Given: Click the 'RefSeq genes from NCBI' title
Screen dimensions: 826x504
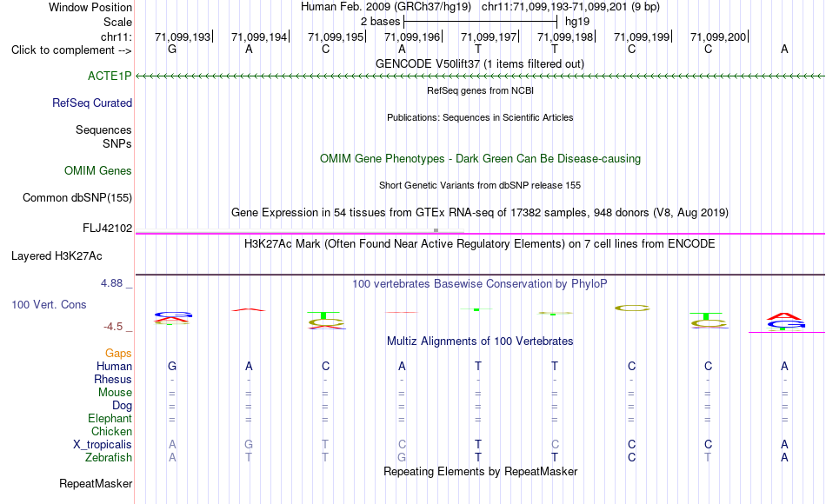Looking at the screenshot, I should (x=481, y=90).
